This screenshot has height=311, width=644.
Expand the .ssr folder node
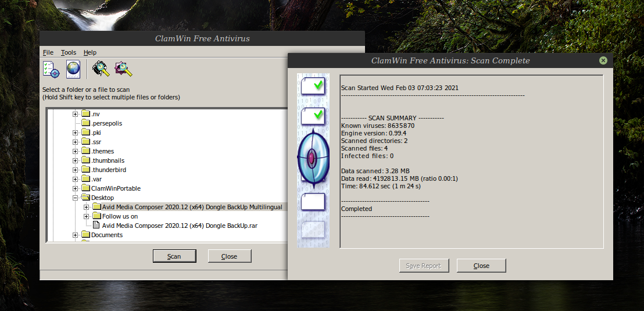click(75, 142)
